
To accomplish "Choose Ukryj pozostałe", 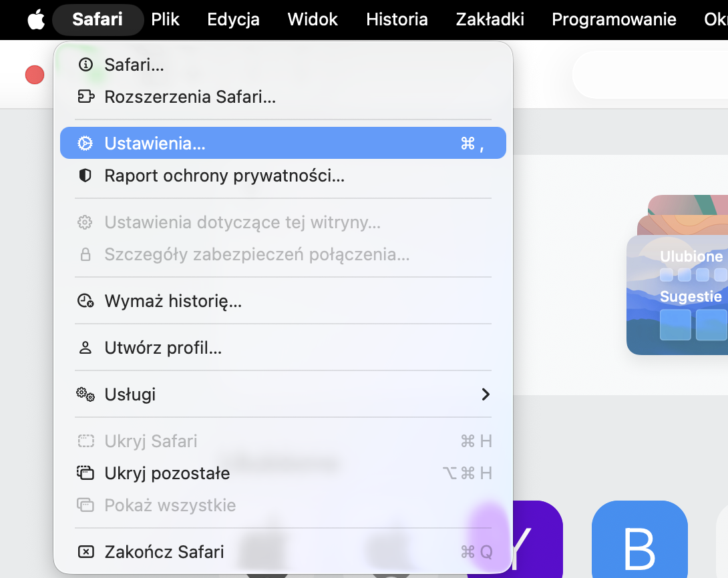I will pyautogui.click(x=283, y=473).
